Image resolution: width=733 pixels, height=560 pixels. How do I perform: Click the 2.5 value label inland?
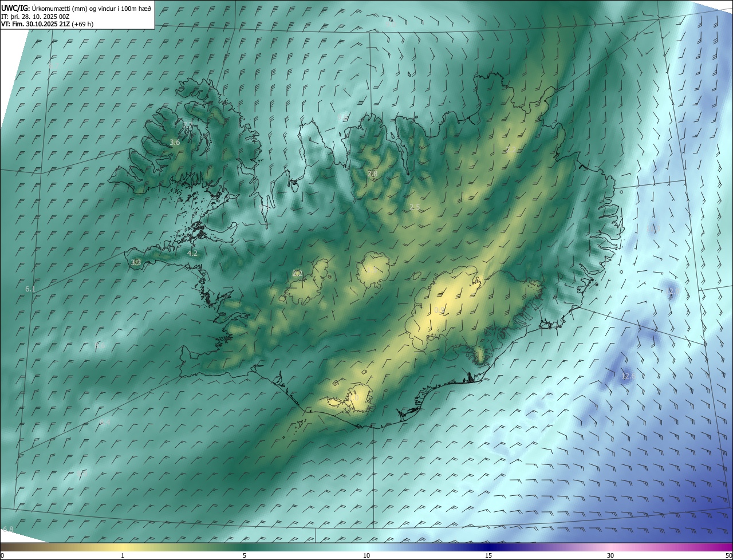pyautogui.click(x=415, y=207)
